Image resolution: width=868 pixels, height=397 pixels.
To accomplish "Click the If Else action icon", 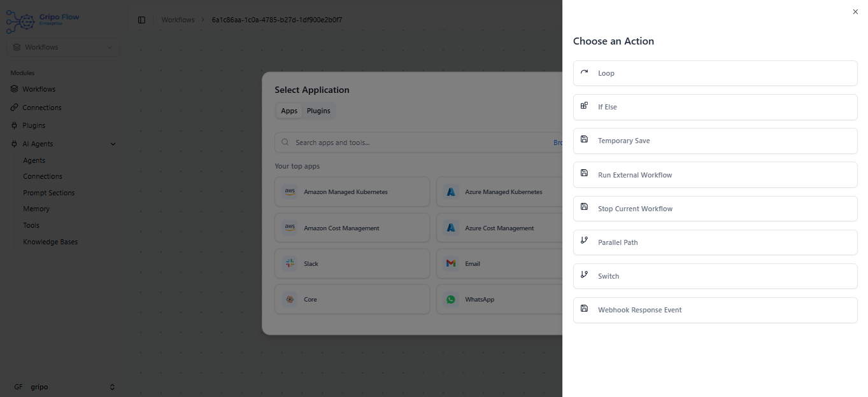I will (x=584, y=106).
